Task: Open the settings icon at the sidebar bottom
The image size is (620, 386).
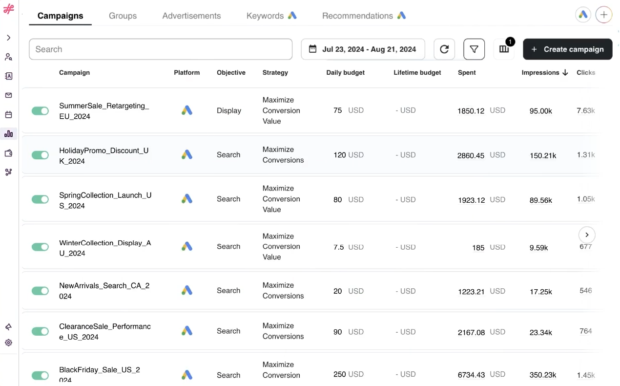Action: click(x=8, y=342)
